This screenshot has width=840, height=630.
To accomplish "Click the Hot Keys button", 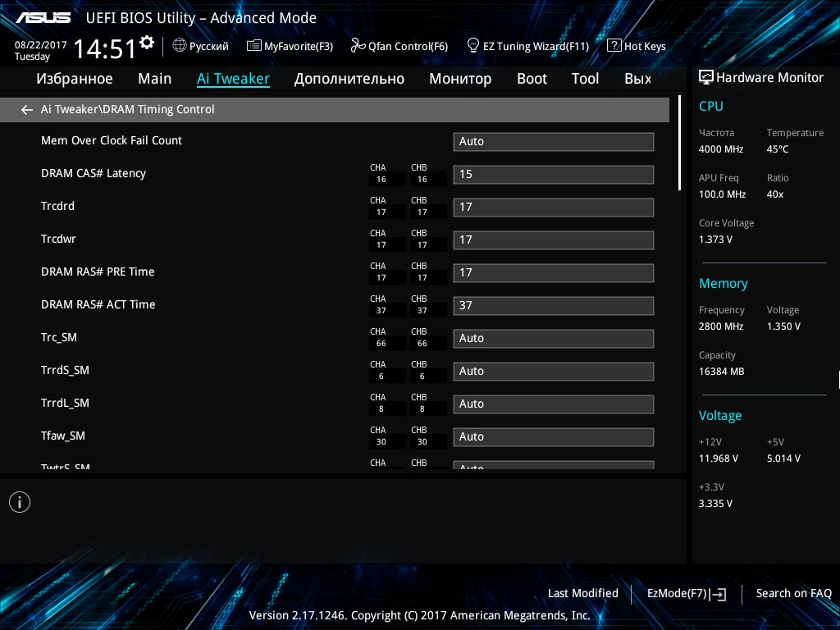I will point(637,46).
